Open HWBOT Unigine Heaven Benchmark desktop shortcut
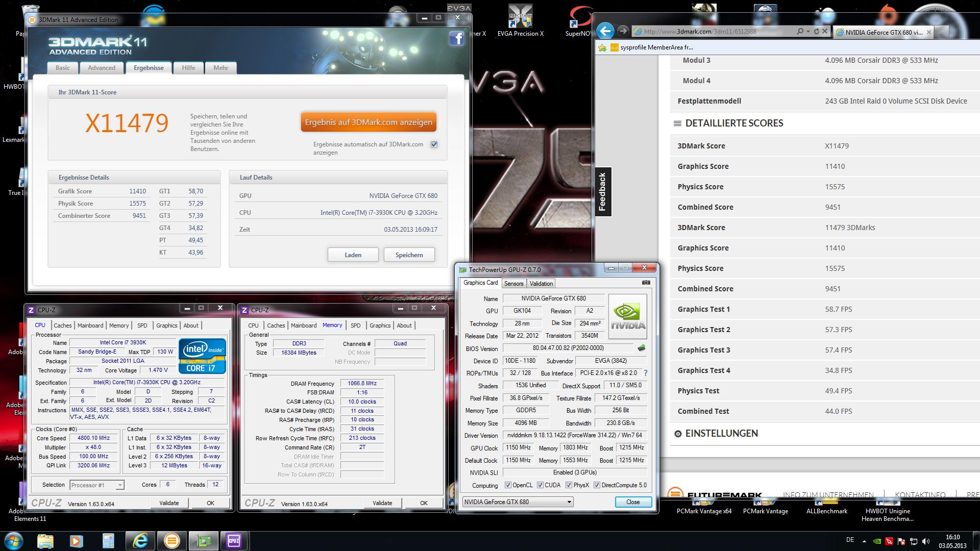Viewport: 980px width, 551px height. tap(888, 515)
